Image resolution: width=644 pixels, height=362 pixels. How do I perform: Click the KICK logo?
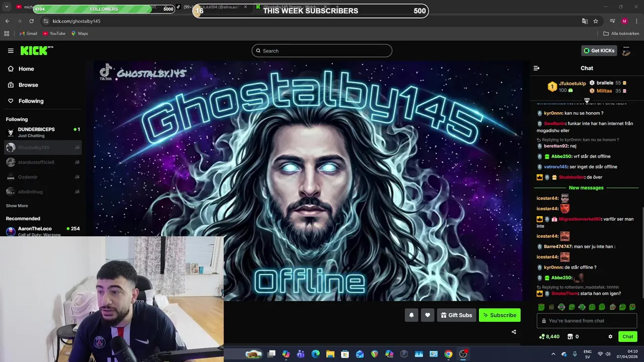tap(36, 51)
